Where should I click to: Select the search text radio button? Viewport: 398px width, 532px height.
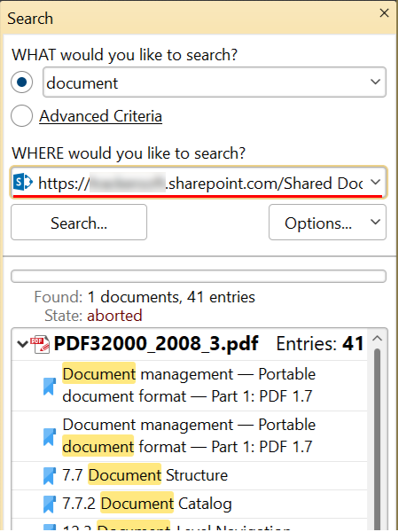pyautogui.click(x=21, y=82)
